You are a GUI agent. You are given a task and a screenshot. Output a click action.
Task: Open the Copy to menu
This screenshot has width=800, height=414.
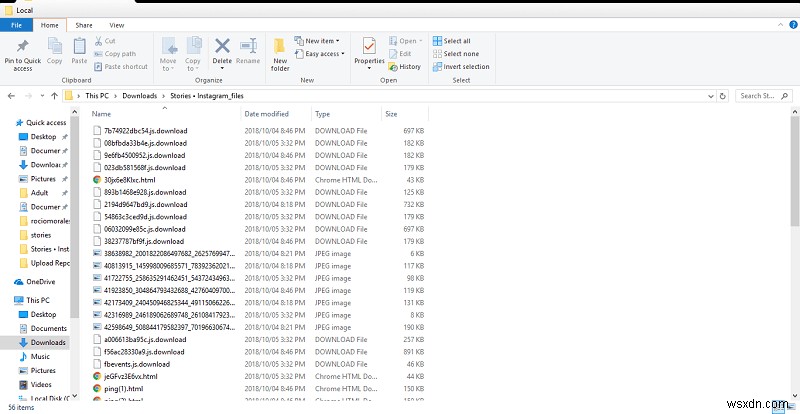point(193,54)
